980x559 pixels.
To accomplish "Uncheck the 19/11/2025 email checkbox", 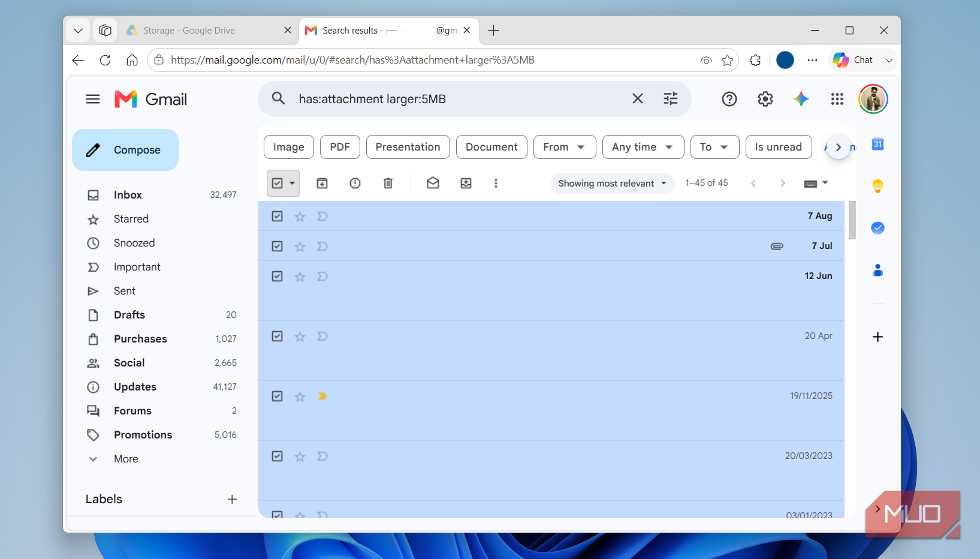I will (278, 396).
